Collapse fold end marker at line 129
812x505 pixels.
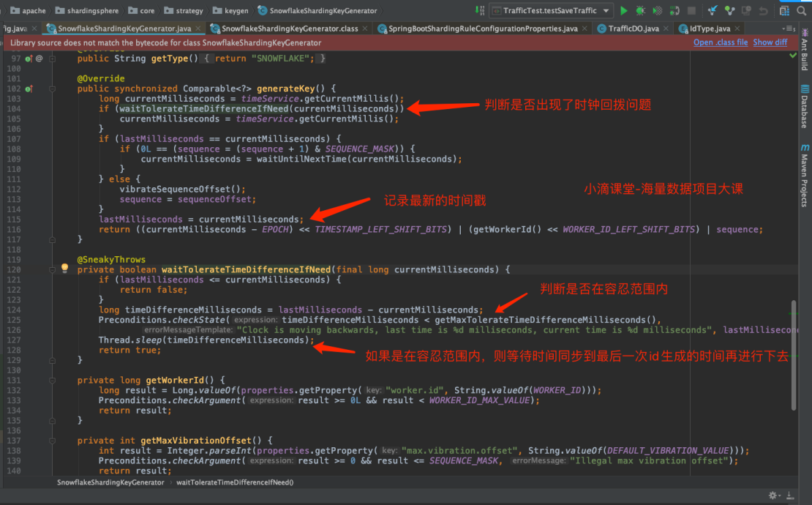coord(52,360)
